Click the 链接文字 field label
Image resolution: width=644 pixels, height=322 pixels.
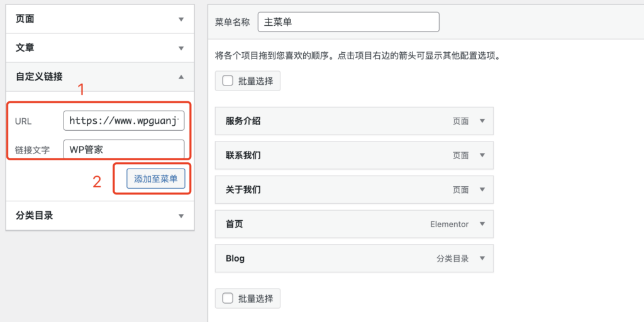[x=32, y=150]
